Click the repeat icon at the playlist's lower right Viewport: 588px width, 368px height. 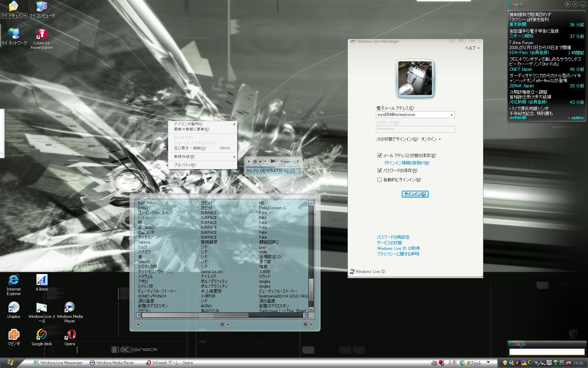click(x=311, y=325)
